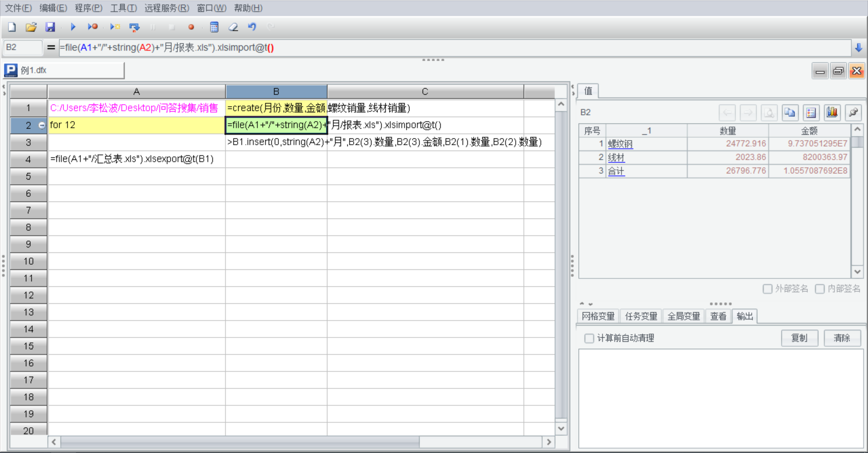Image resolution: width=868 pixels, height=453 pixels.
Task: Select cell A4 with the xlsexport formula
Action: [136, 159]
